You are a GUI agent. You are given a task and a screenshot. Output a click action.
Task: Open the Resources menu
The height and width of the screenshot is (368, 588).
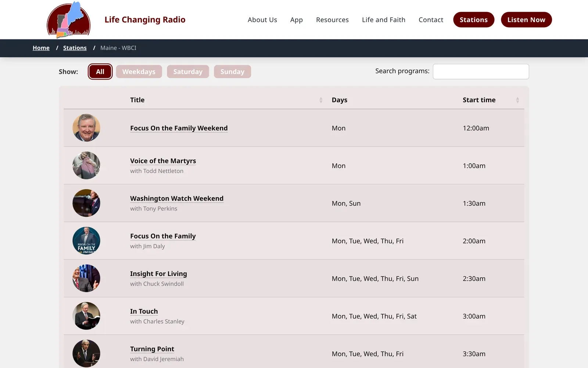click(332, 20)
